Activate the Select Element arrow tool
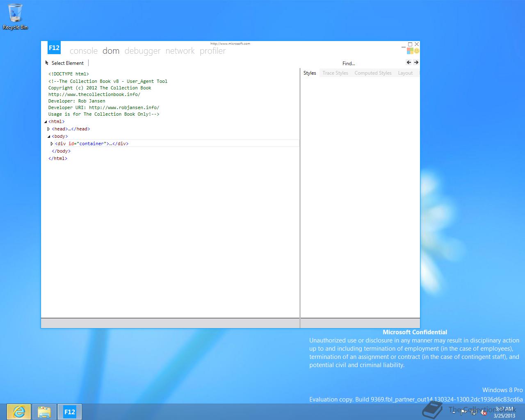 tap(47, 63)
